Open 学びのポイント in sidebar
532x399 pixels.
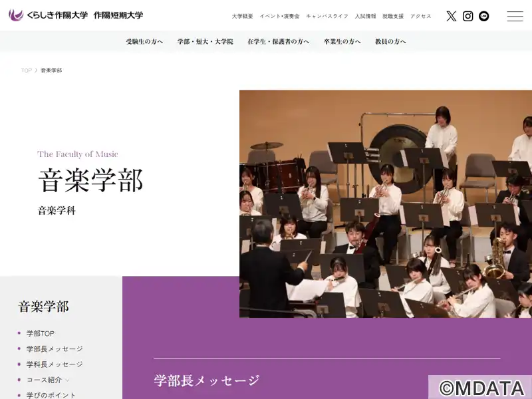[51, 395]
